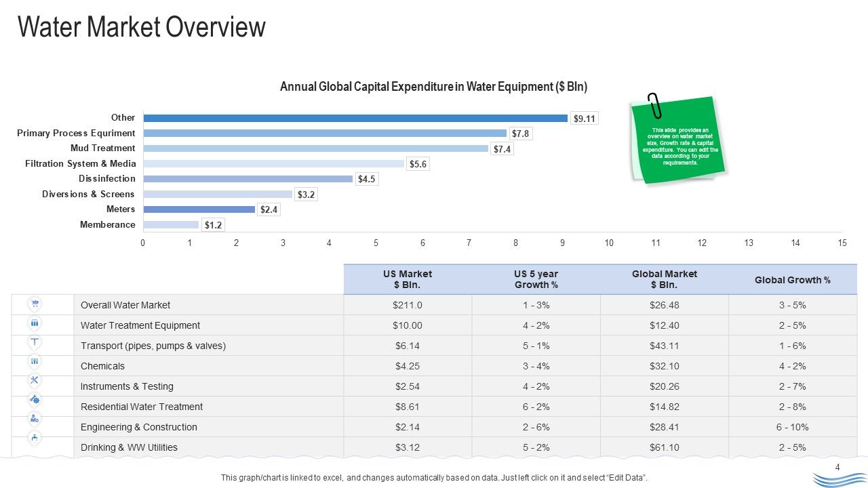The height and width of the screenshot is (488, 868).
Task: Click the shopping cart icon beside Overall Water Market
Action: coord(35,304)
